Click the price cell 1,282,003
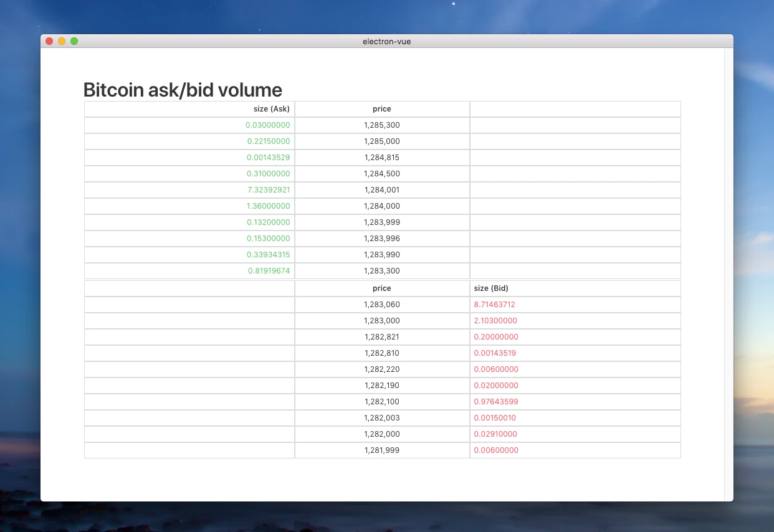774x532 pixels. coord(382,418)
